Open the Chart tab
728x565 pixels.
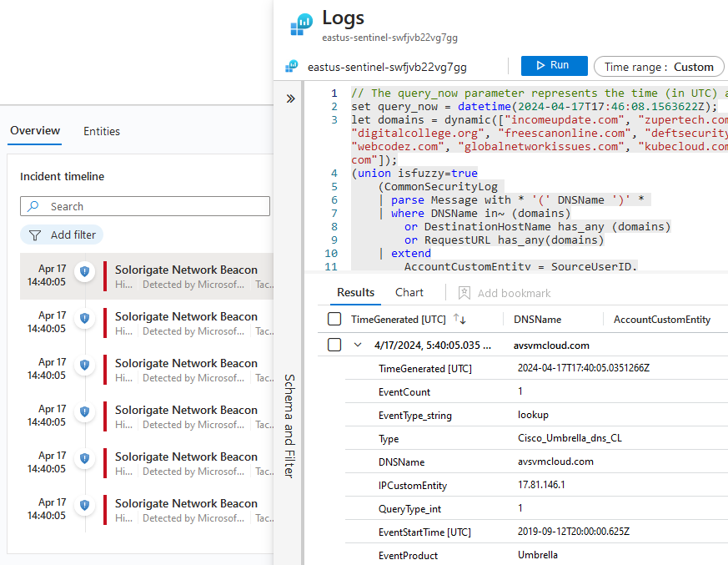click(409, 293)
